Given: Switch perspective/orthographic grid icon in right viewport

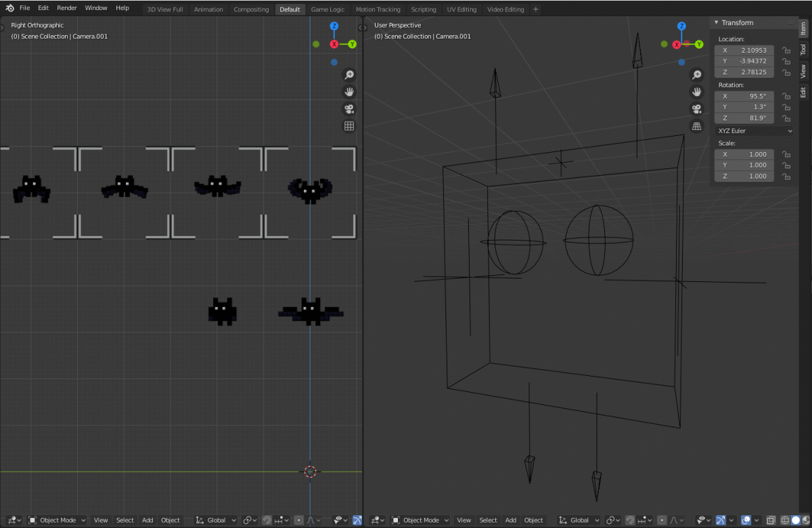Looking at the screenshot, I should click(x=696, y=126).
